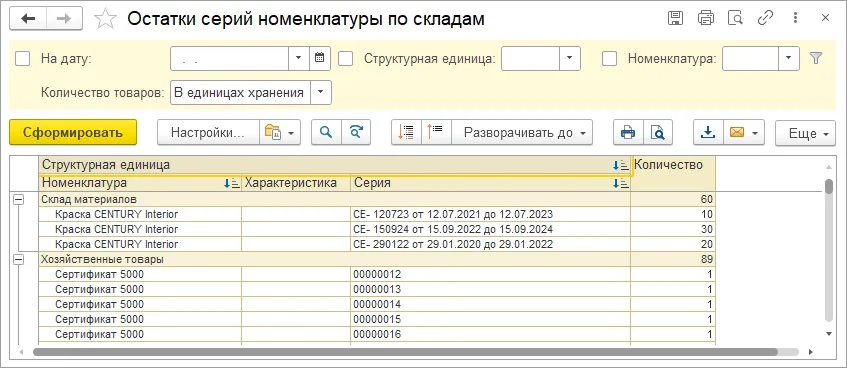This screenshot has height=368, width=847.
Task: Select the Характеристика column header
Action: [296, 183]
